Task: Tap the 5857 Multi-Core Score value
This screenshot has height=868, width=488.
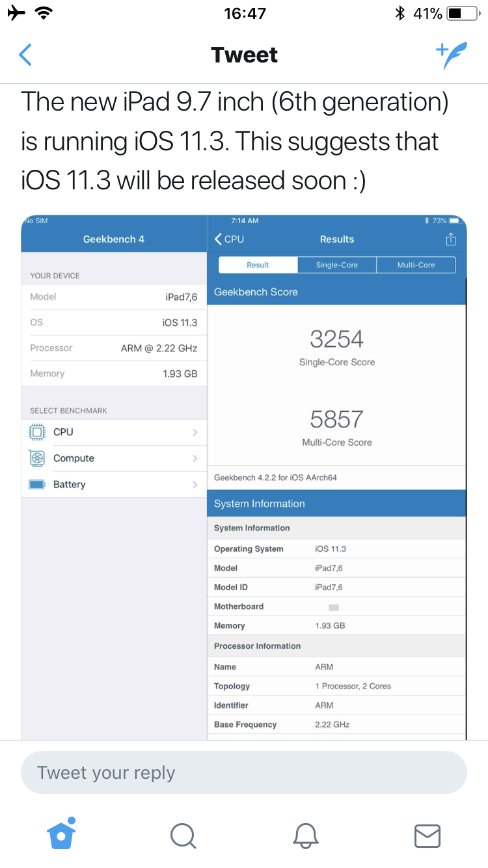Action: pyautogui.click(x=336, y=420)
